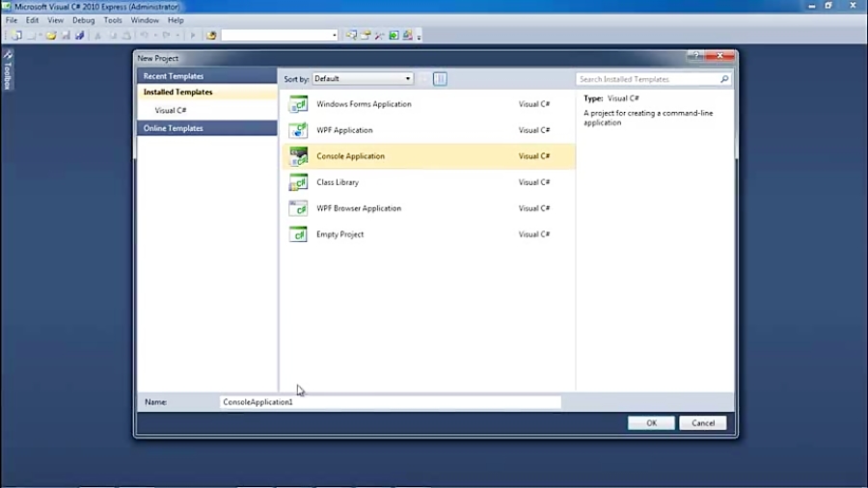Open the Redo history dropdown arrow
The width and height of the screenshot is (868, 488).
pos(177,36)
